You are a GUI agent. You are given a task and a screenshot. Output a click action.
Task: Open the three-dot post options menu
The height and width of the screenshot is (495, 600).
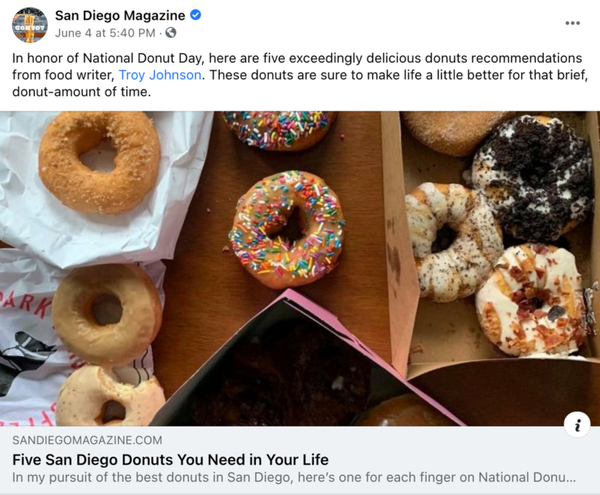[572, 23]
